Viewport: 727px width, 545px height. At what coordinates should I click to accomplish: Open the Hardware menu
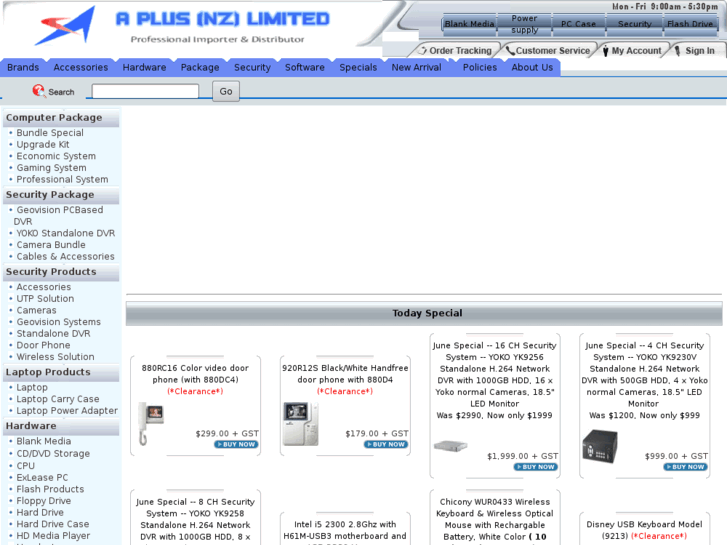tap(144, 68)
